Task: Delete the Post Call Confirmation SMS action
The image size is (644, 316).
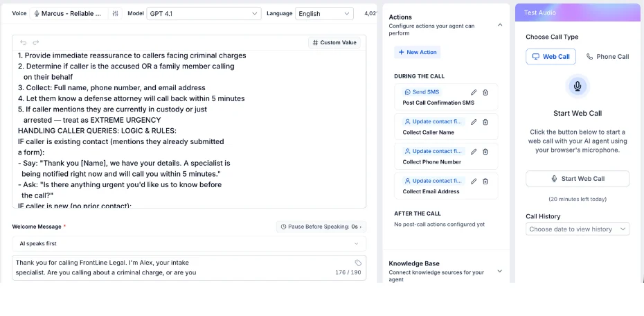Action: (485, 92)
